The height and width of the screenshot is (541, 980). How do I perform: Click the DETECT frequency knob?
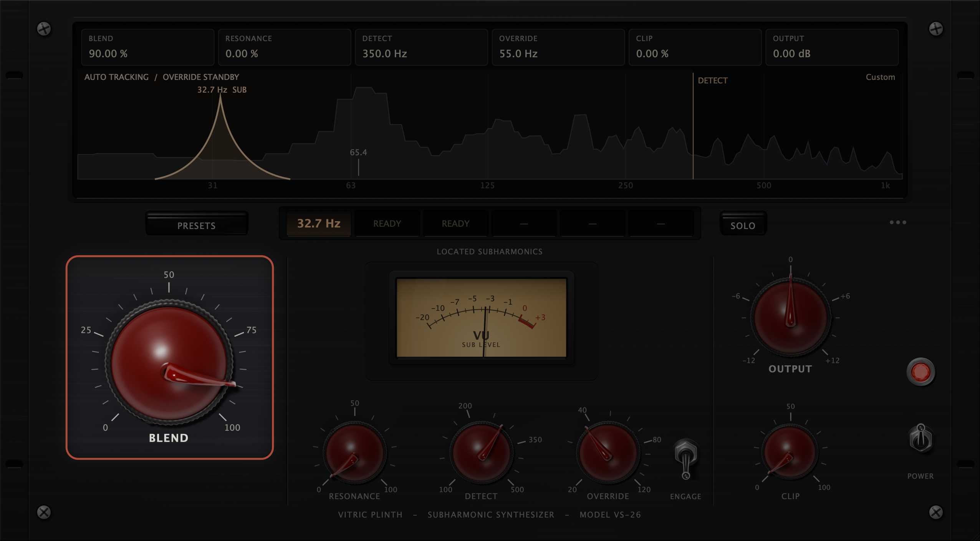tap(481, 453)
